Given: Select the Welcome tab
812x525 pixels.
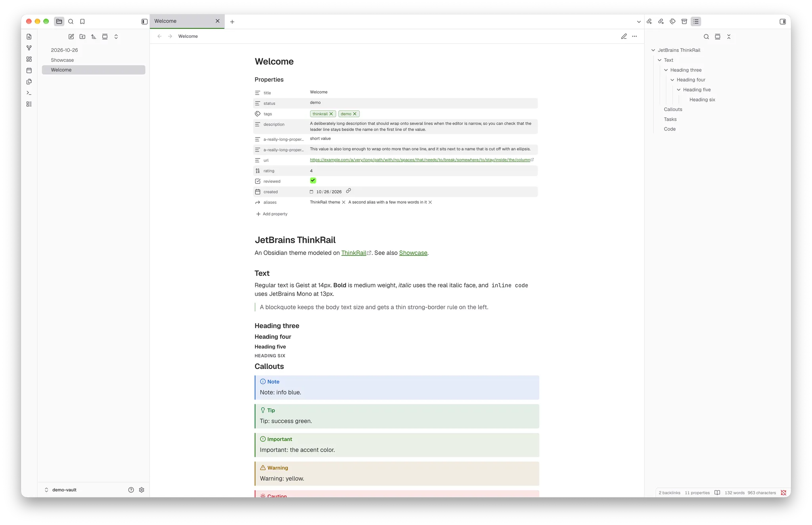Looking at the screenshot, I should pos(187,21).
